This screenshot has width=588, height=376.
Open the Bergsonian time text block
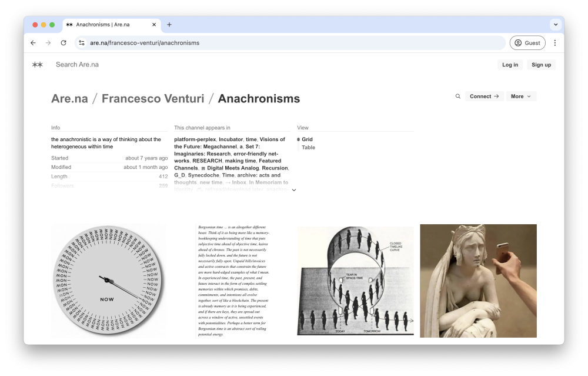(x=232, y=281)
